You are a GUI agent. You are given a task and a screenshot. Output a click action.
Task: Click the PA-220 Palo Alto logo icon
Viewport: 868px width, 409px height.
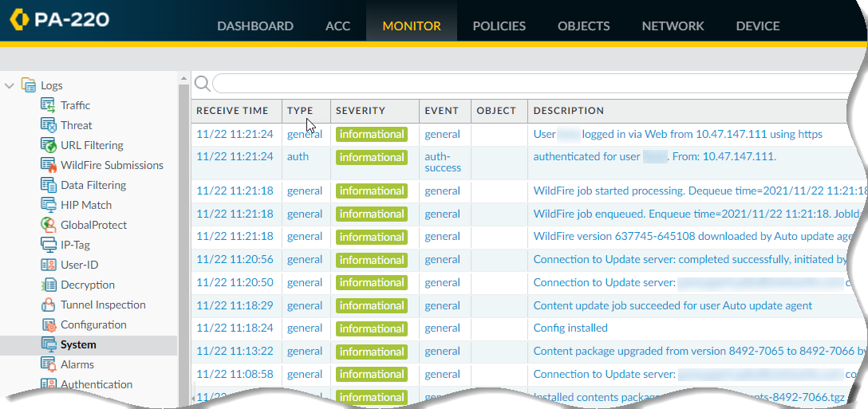[x=18, y=20]
